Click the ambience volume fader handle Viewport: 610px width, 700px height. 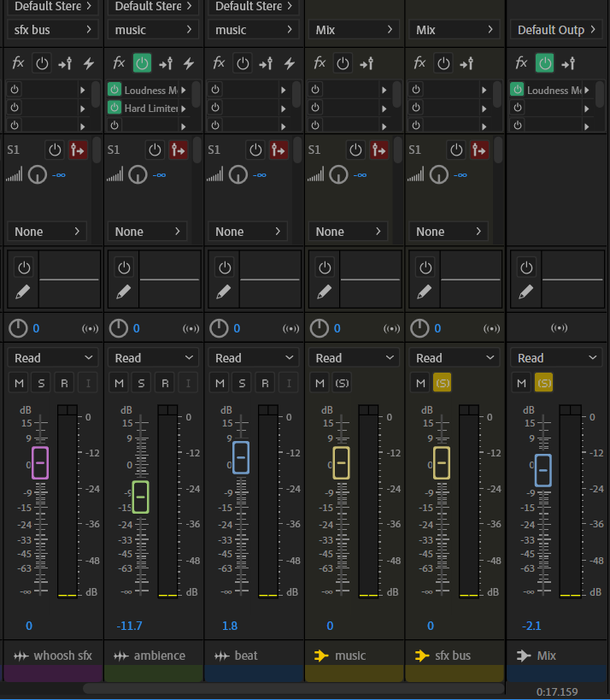pyautogui.click(x=141, y=497)
